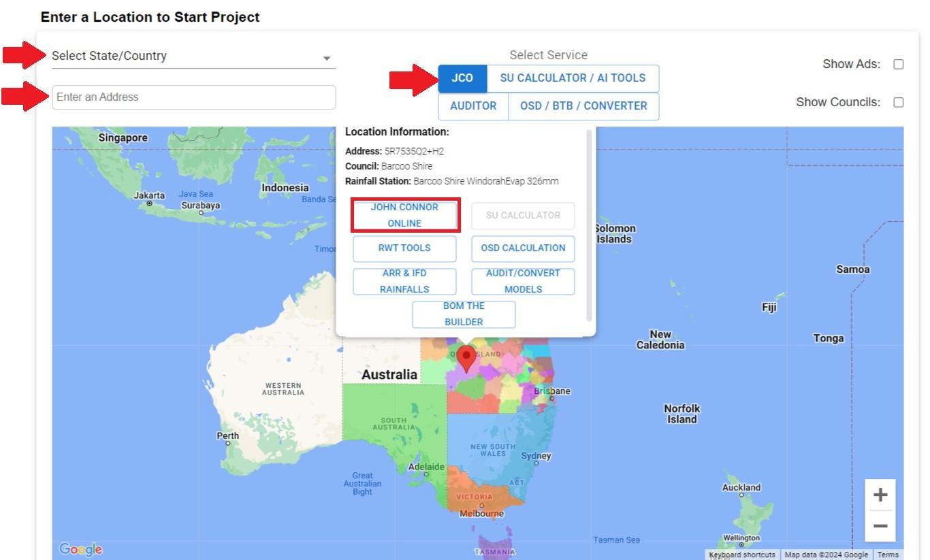
Task: Click the Map data ©2024 Google text
Action: pyautogui.click(x=827, y=555)
